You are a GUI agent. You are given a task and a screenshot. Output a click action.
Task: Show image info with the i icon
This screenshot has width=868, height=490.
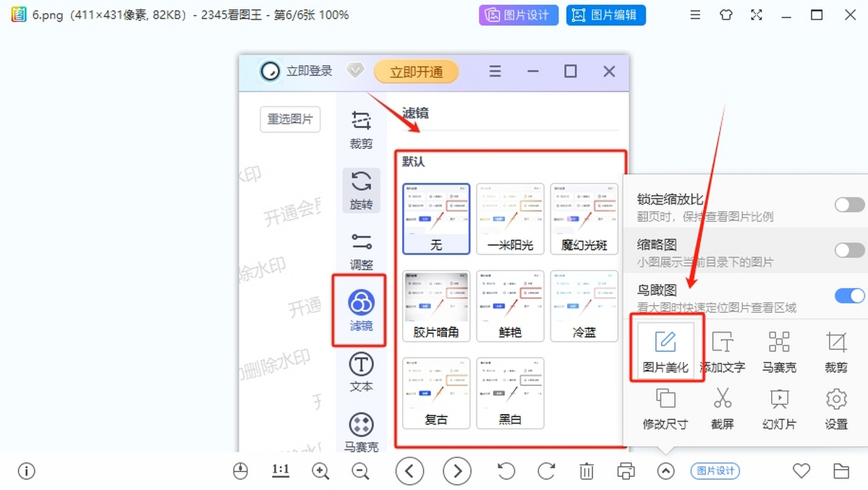pos(27,471)
